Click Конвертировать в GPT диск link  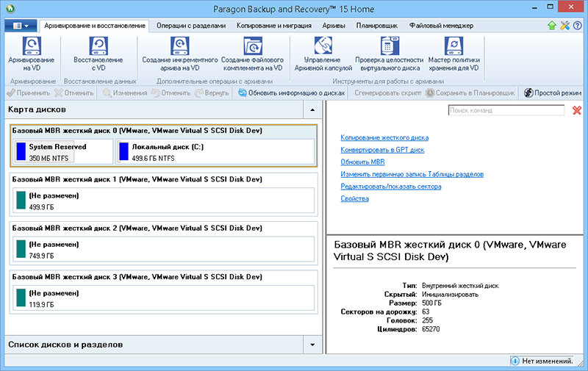(x=382, y=149)
